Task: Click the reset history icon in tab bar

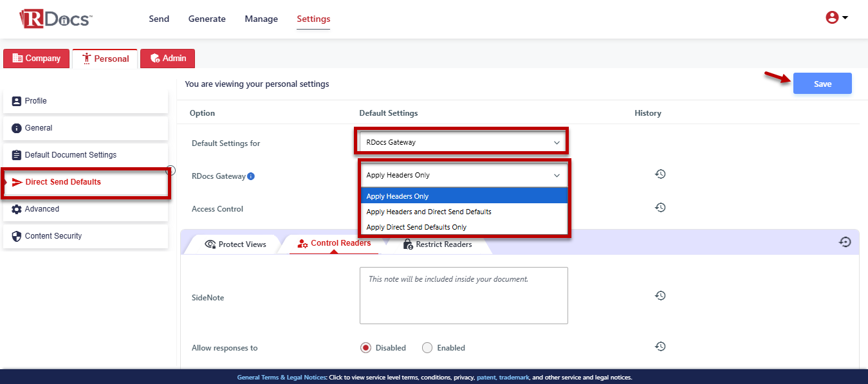Action: [845, 242]
